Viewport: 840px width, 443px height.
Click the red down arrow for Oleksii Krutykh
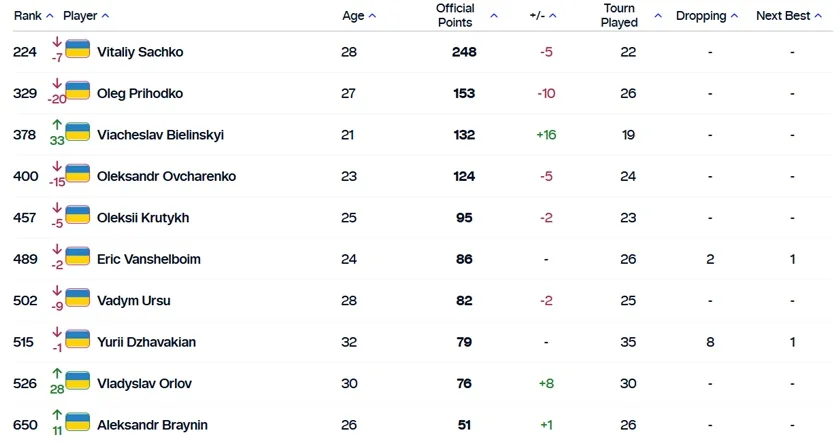tap(57, 208)
